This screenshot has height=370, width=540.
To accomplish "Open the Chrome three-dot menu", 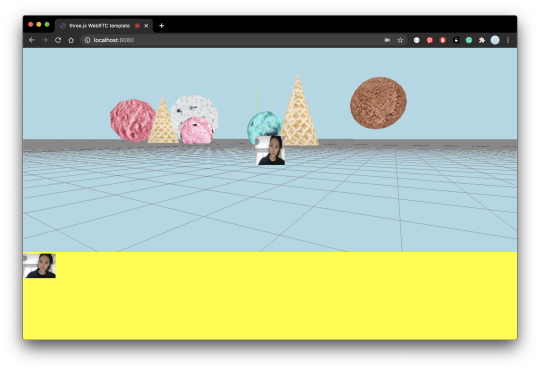I will coord(508,40).
